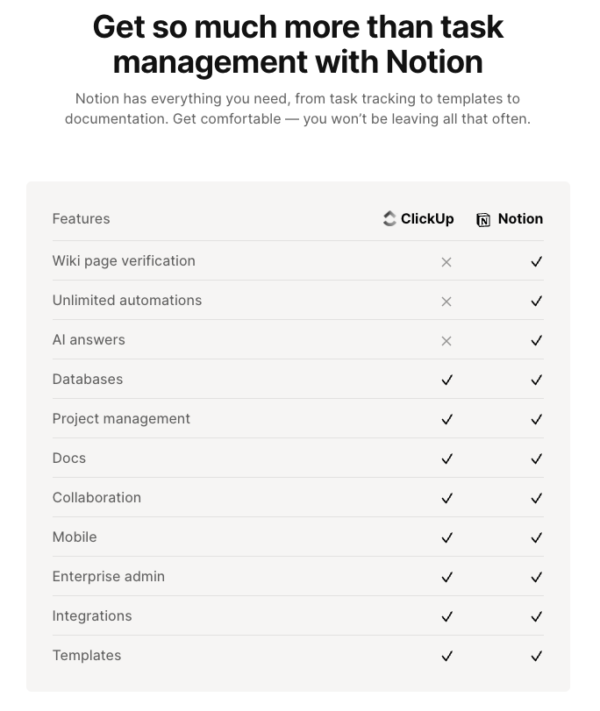Click Notion's checkmark in the Project management row
This screenshot has height=711, width=600.
[x=537, y=420]
